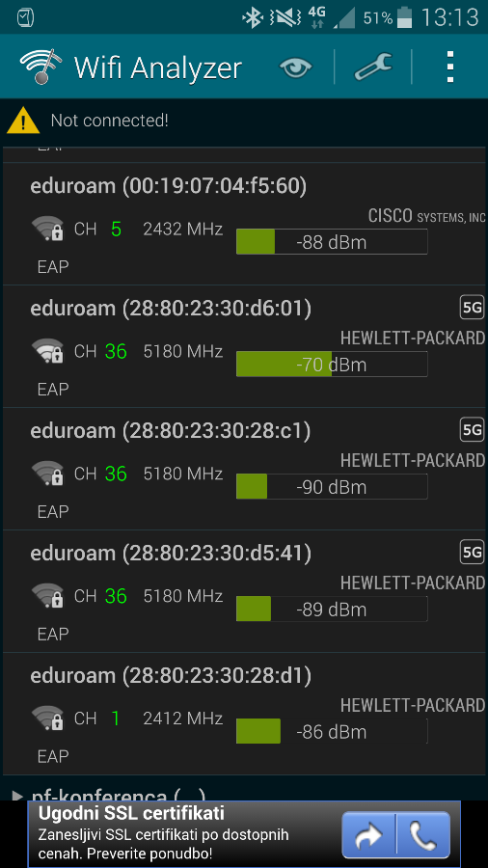Select eduroam network 28:80:23:30:28:d1
Image resolution: width=488 pixels, height=868 pixels.
[x=244, y=714]
